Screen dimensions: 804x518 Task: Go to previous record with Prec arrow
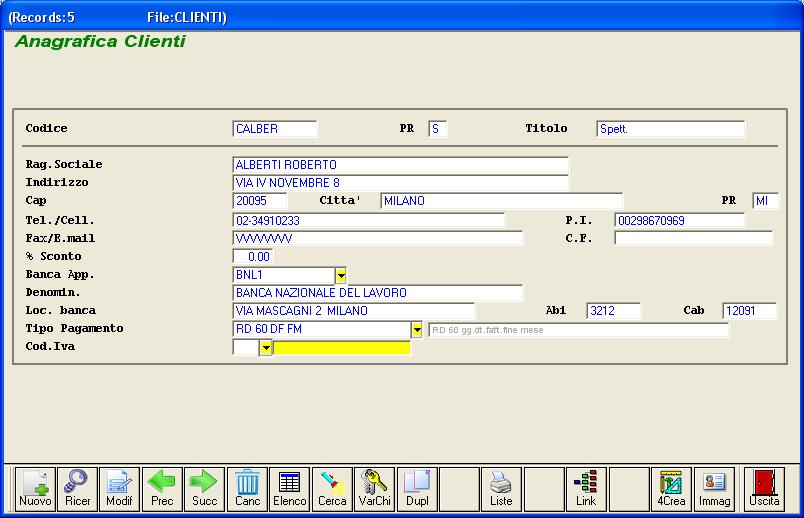click(x=162, y=489)
